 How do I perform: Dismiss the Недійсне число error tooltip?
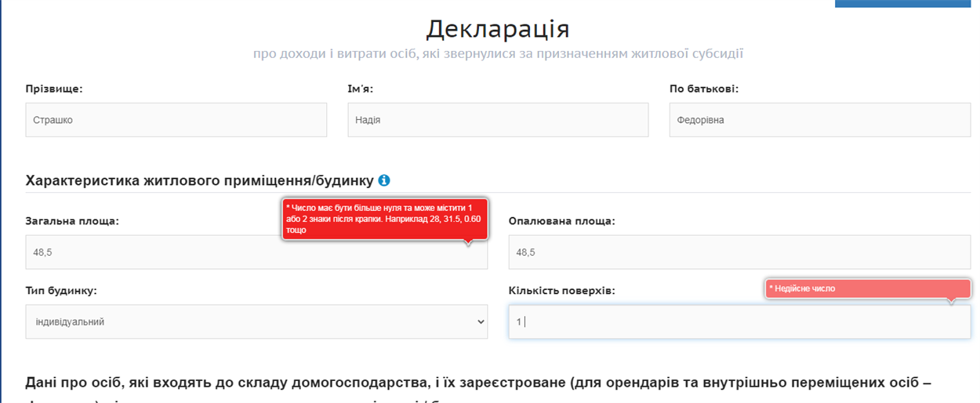click(x=868, y=289)
